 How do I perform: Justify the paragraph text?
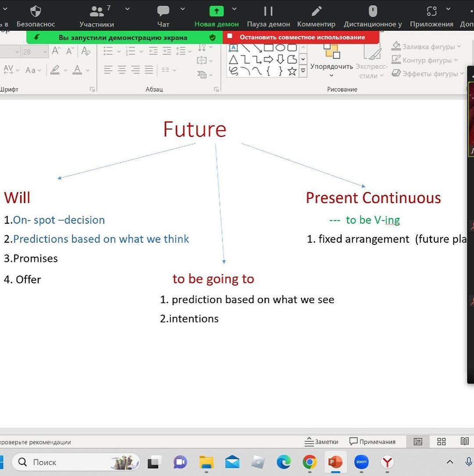(149, 70)
